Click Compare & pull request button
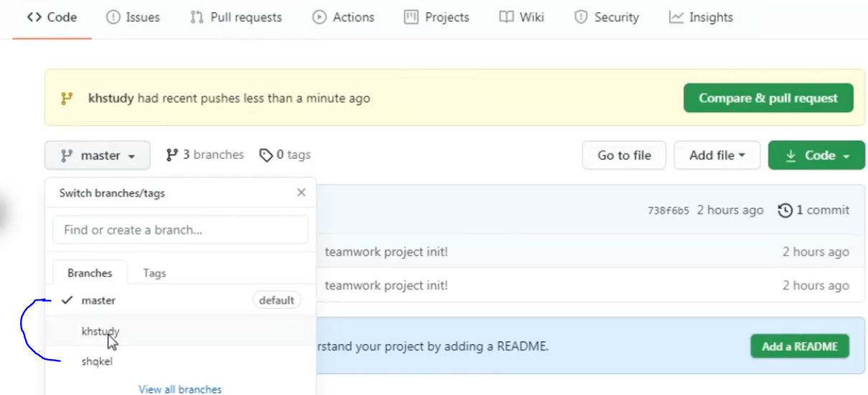Screen dimensions: 868x395 coord(768,98)
